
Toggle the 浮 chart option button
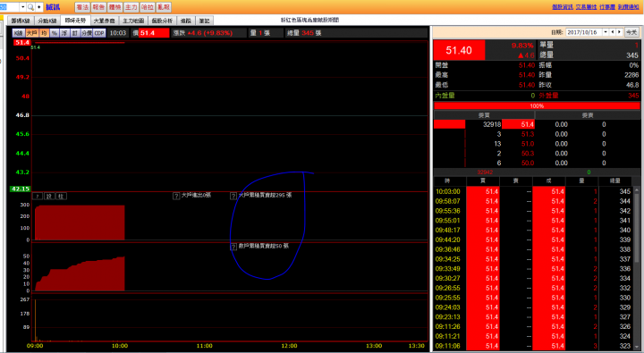click(64, 33)
